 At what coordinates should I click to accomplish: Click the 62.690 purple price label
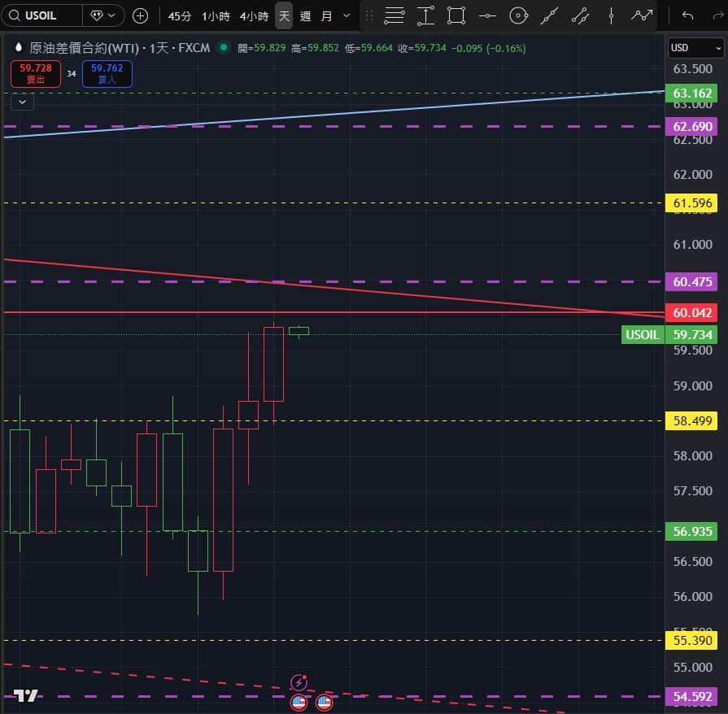[691, 126]
